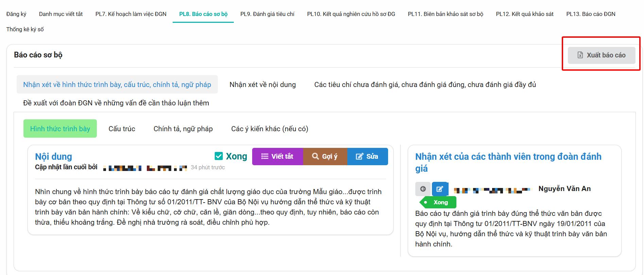The image size is (644, 275).
Task: Click the purple Viết tắt list button
Action: pos(277,156)
